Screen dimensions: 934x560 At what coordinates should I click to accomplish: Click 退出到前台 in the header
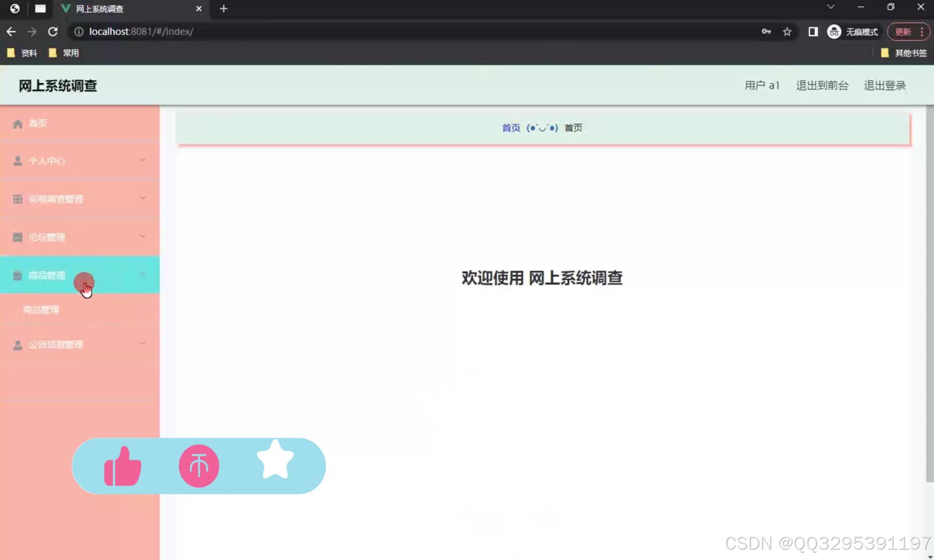[822, 86]
